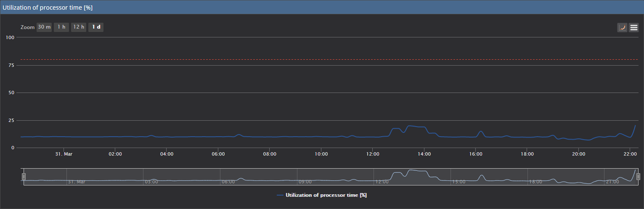
Task: Click the 18:00 main axis label
Action: pyautogui.click(x=527, y=154)
